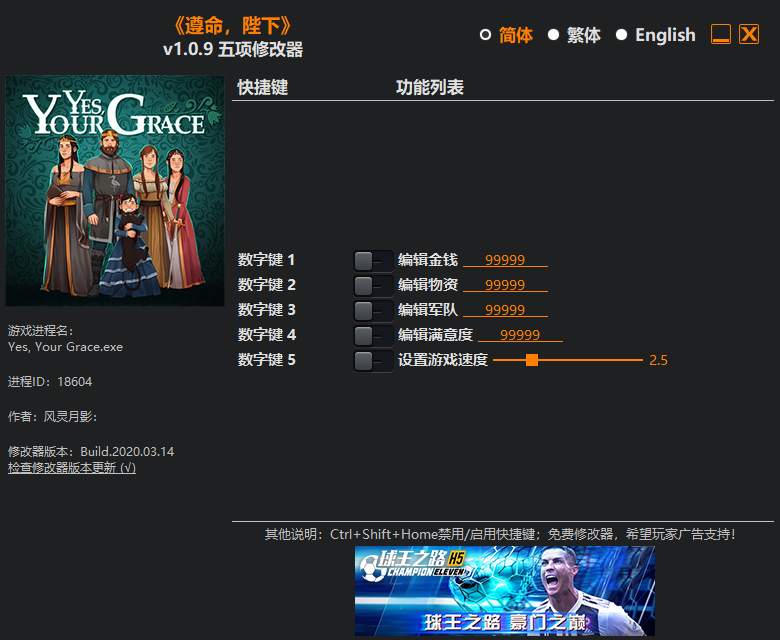
Task: Enable the 设置游戏速度 toggle
Action: pyautogui.click(x=372, y=361)
